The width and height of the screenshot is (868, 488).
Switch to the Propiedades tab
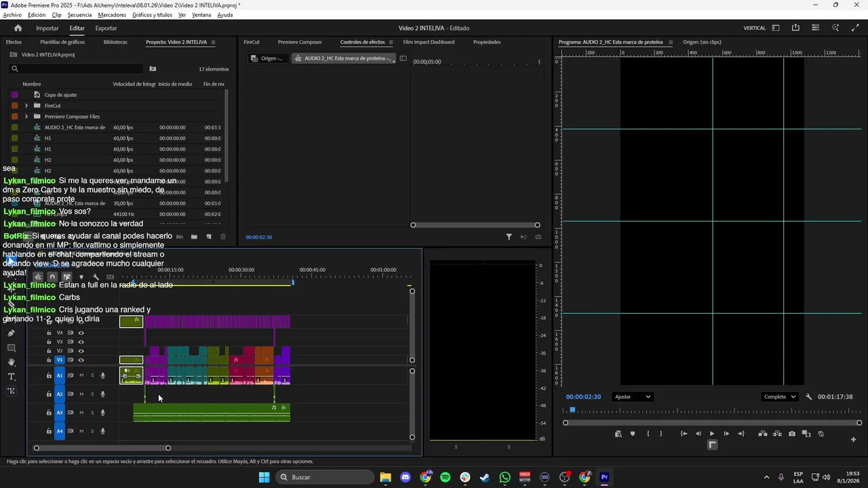click(487, 42)
